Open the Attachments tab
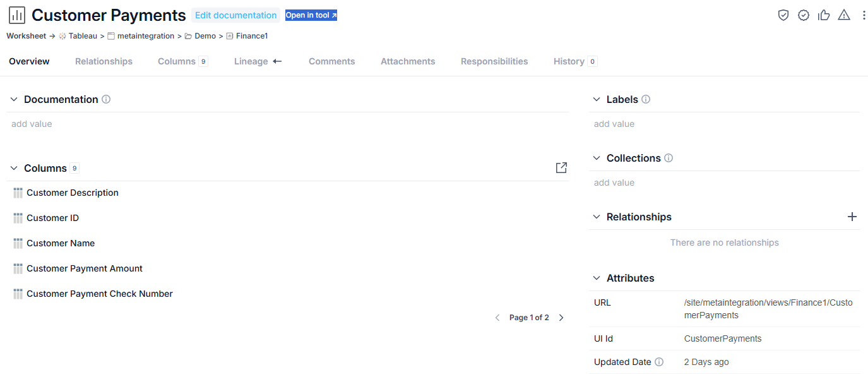 408,61
